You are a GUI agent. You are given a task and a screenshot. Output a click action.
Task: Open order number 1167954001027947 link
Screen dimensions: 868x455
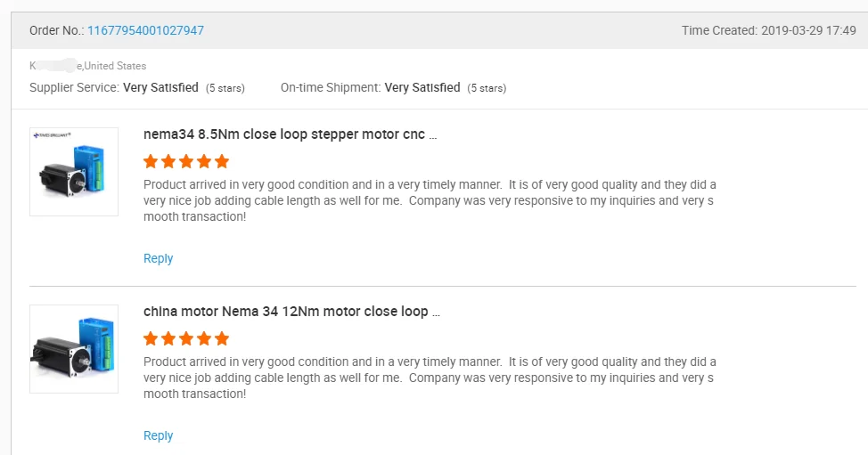coord(145,30)
